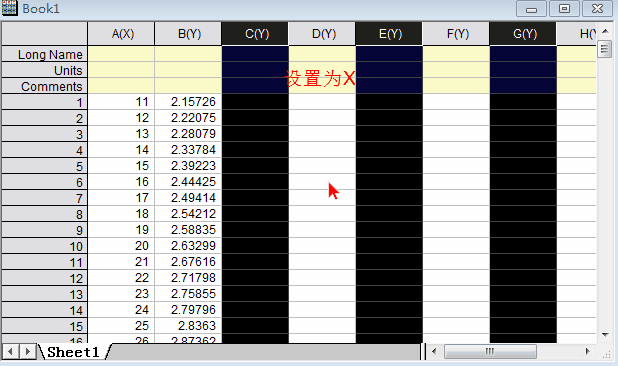Click cell with value 2.33784
This screenshot has height=366, width=618.
click(x=188, y=150)
